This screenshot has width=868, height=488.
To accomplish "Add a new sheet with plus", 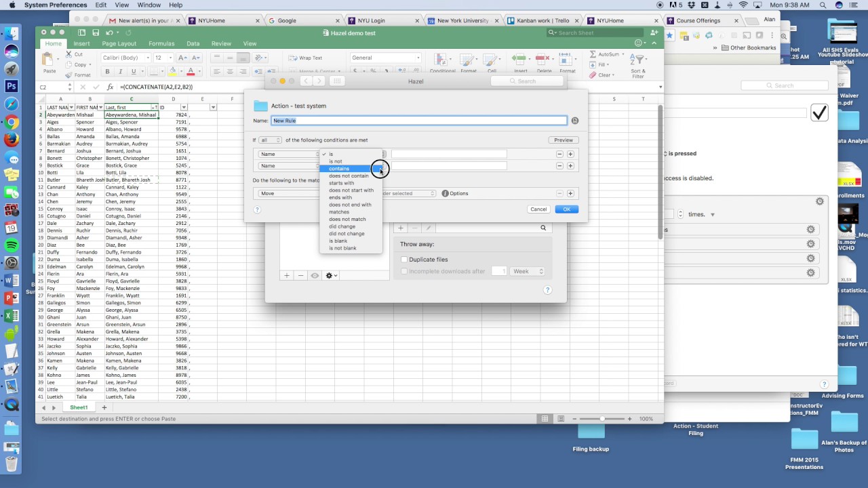I will (x=104, y=407).
